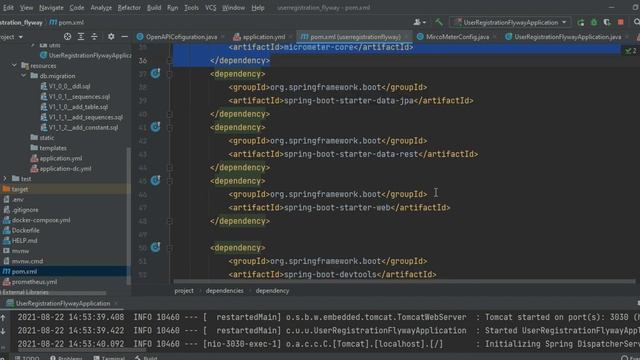Open the View menu
Viewport: 640px width, 360px height.
(27, 7)
